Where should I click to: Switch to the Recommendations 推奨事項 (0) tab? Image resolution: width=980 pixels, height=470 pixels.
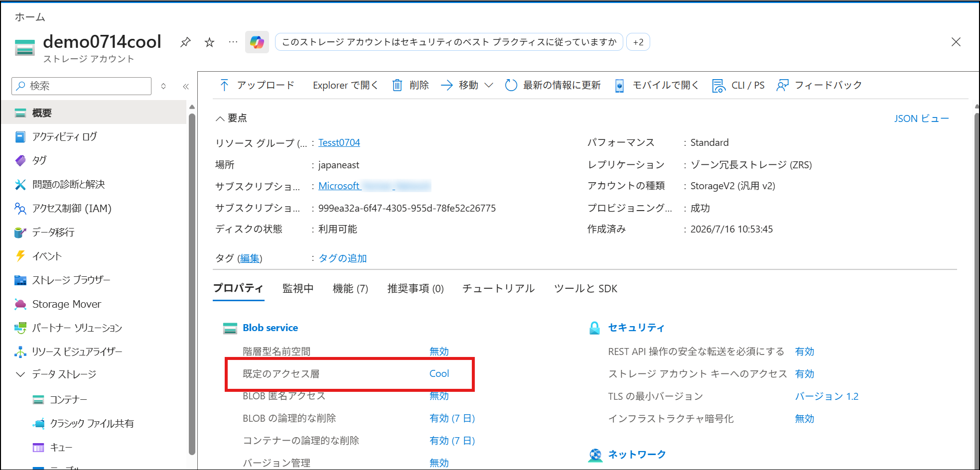pyautogui.click(x=416, y=288)
